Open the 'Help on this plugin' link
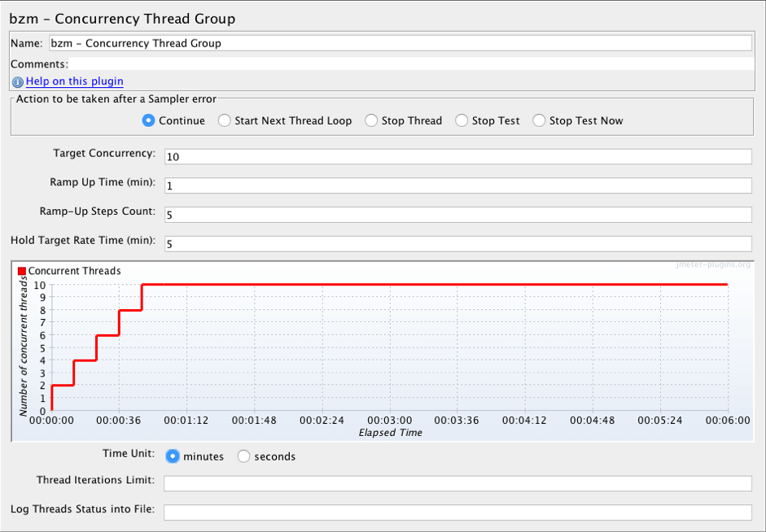Screen dimensions: 766x532 coord(74,81)
